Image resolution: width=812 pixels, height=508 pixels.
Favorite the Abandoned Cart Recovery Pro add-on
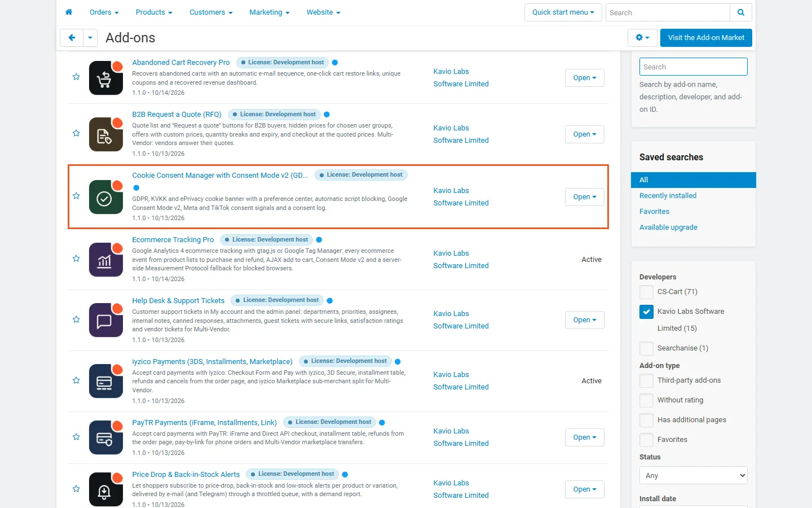[76, 77]
